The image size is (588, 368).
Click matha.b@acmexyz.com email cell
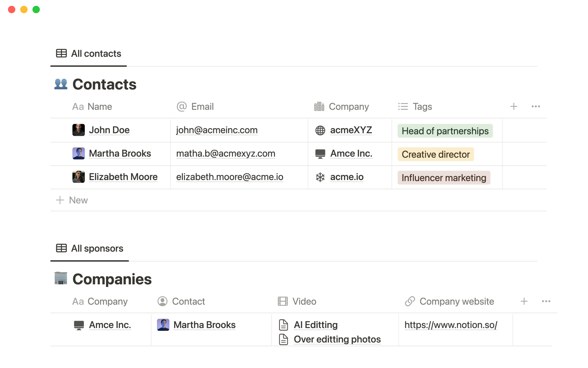(x=226, y=154)
